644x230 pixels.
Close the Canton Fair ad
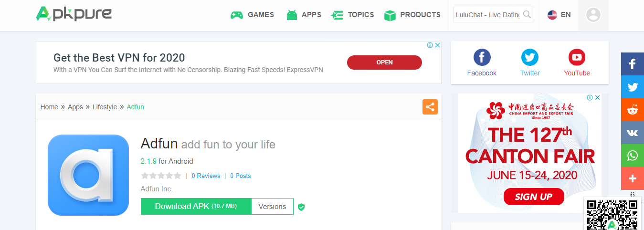tap(597, 97)
